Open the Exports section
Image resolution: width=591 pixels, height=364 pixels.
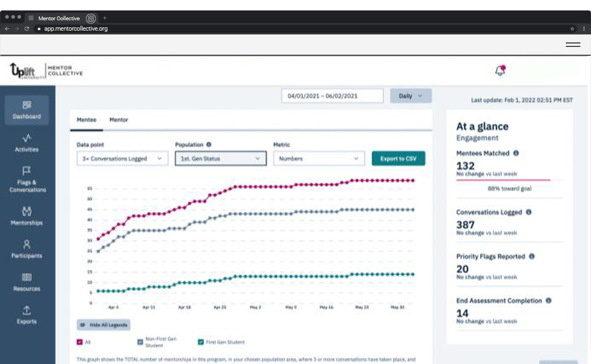tap(27, 314)
